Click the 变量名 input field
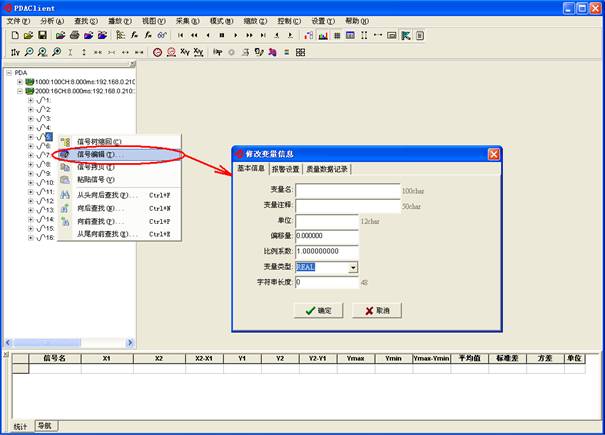 (x=346, y=189)
